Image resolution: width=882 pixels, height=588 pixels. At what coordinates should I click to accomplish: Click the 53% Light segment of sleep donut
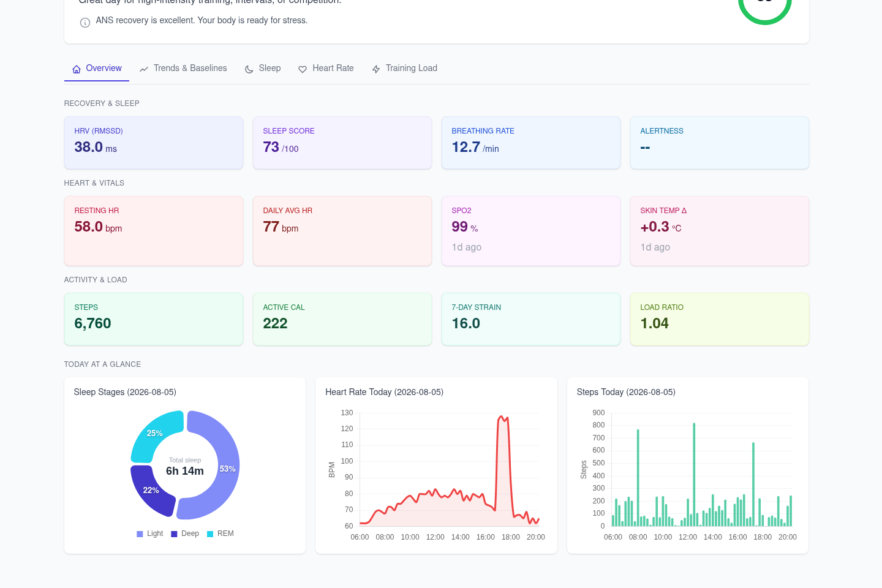(x=227, y=469)
